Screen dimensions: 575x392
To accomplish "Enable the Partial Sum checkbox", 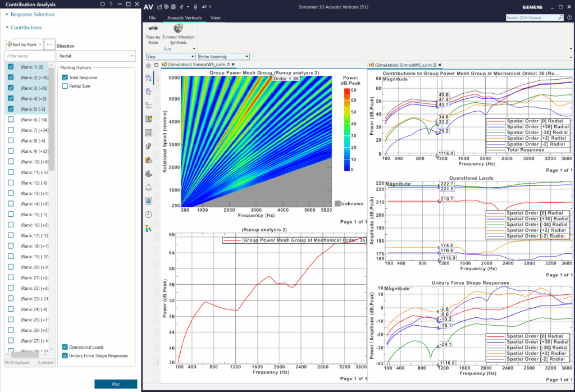I will [x=65, y=86].
